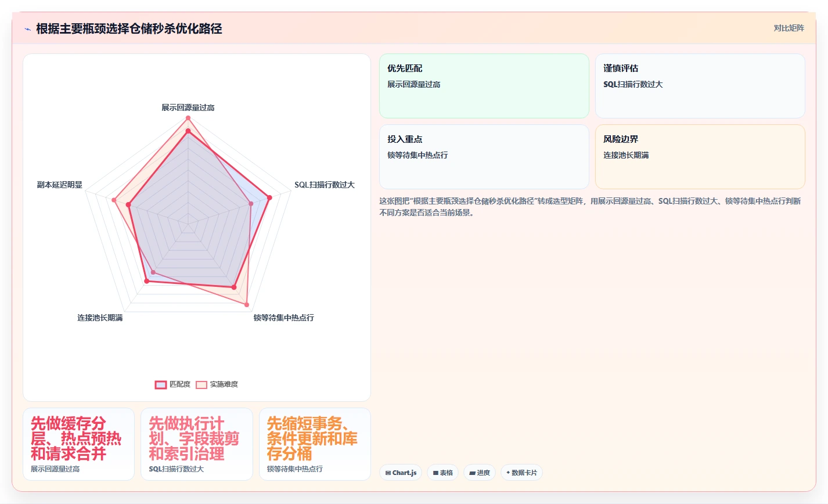Select the 数据卡片 tag chip
The height and width of the screenshot is (504, 828).
[521, 473]
